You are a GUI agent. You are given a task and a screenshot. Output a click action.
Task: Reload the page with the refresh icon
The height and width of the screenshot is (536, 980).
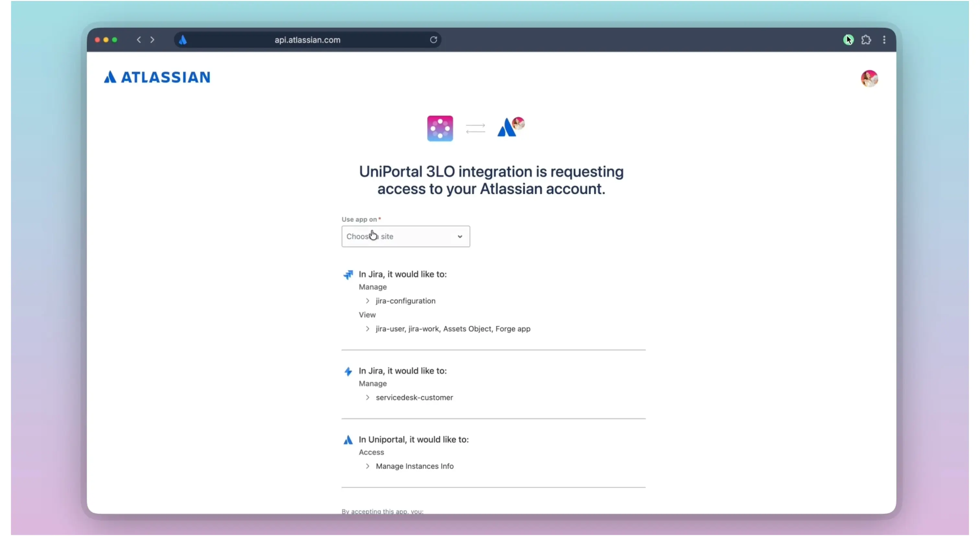433,40
